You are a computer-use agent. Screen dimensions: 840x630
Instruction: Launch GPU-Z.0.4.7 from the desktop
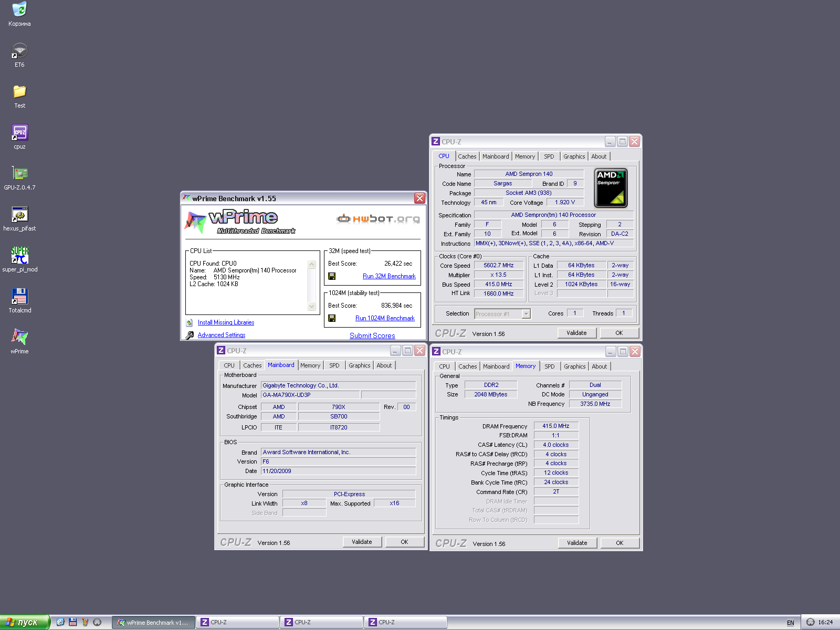click(x=19, y=177)
